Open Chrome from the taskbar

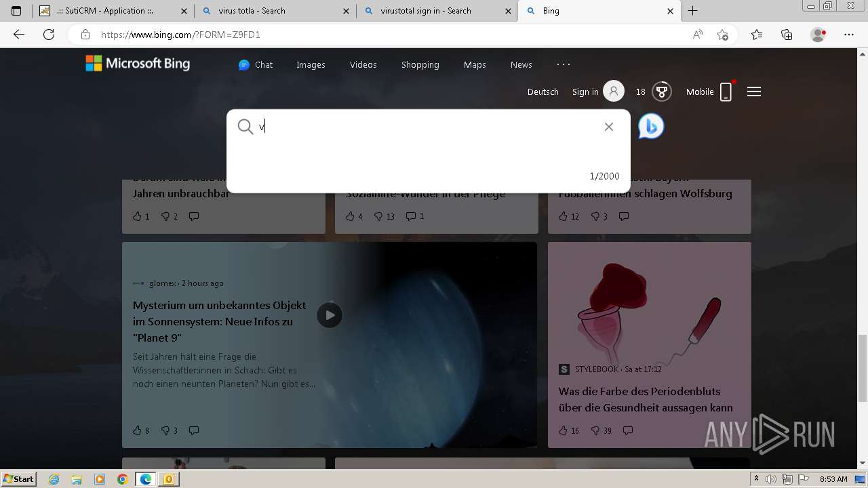[x=122, y=479]
